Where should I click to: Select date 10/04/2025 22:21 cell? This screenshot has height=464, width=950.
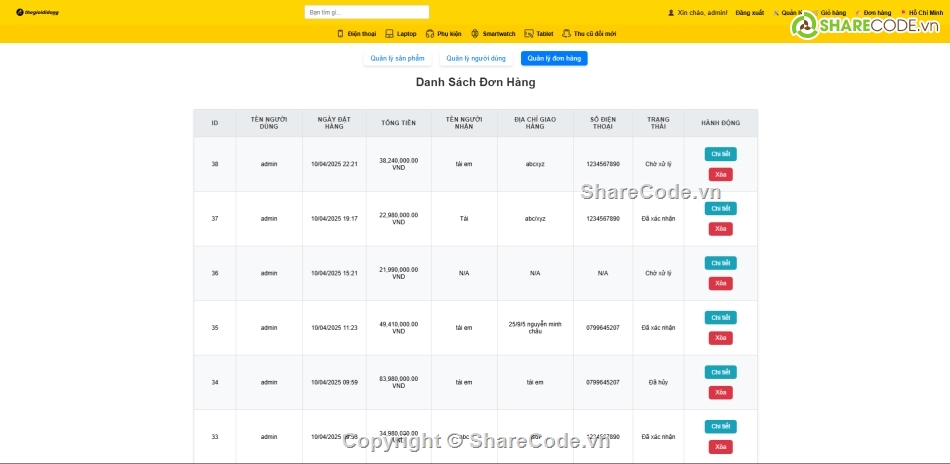point(334,164)
